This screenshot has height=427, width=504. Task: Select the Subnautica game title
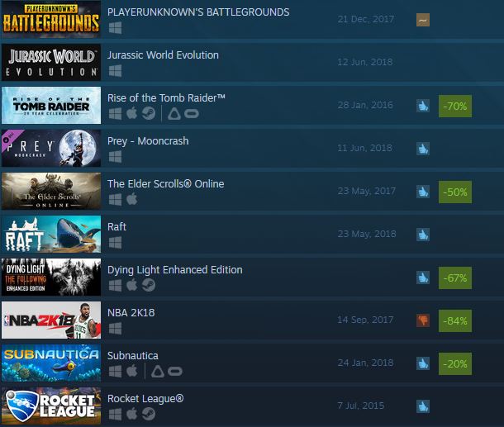click(133, 356)
